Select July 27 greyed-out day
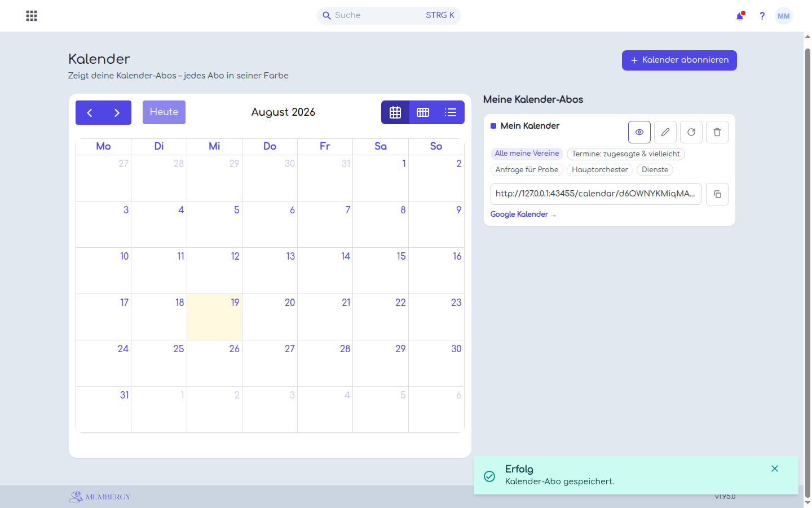The height and width of the screenshot is (508, 812). (x=104, y=178)
